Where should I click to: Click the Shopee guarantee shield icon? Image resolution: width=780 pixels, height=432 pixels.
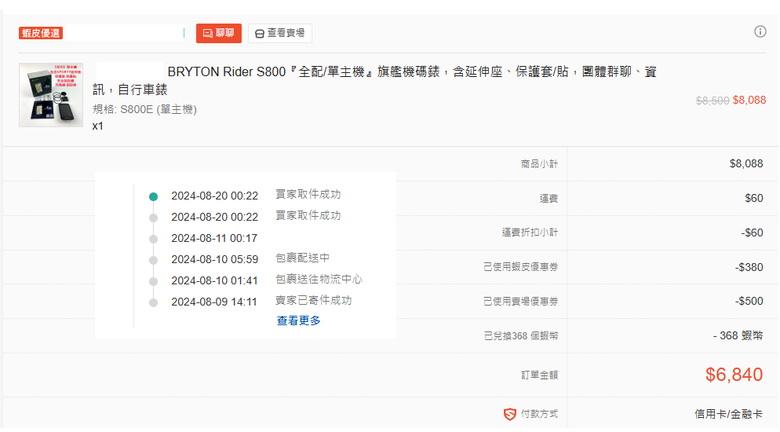point(510,414)
